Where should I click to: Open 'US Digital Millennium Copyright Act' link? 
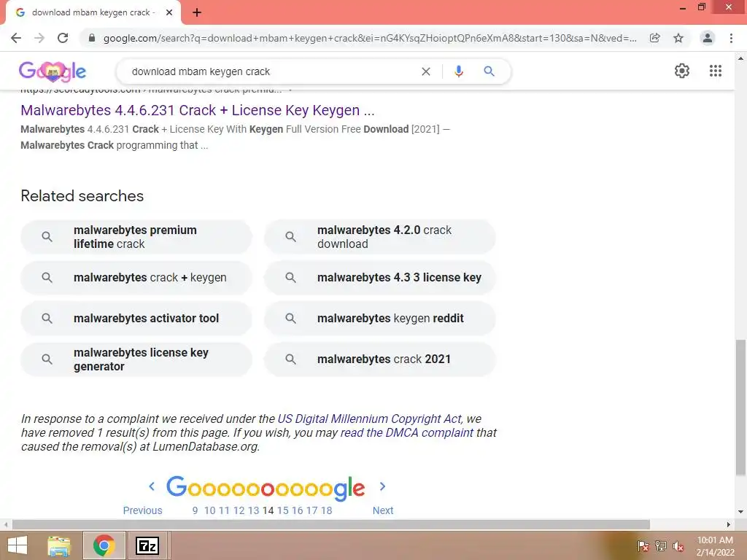pyautogui.click(x=369, y=419)
